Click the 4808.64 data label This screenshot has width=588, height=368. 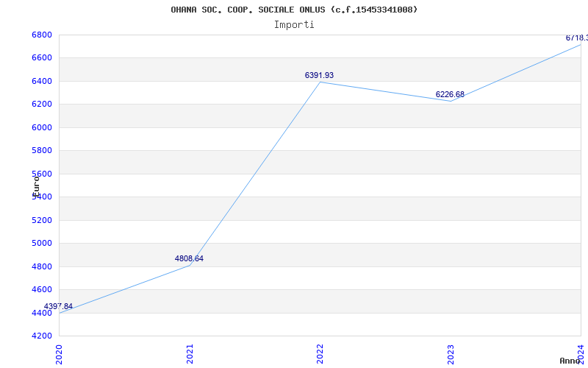point(189,259)
